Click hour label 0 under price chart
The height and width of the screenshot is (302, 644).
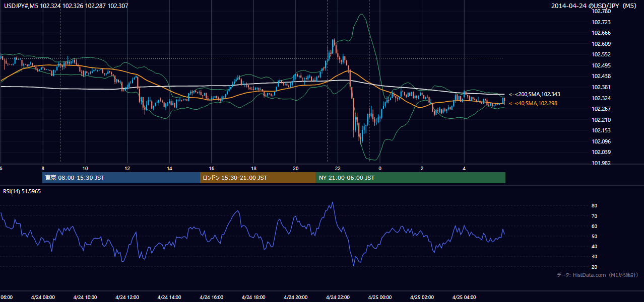pos(380,168)
